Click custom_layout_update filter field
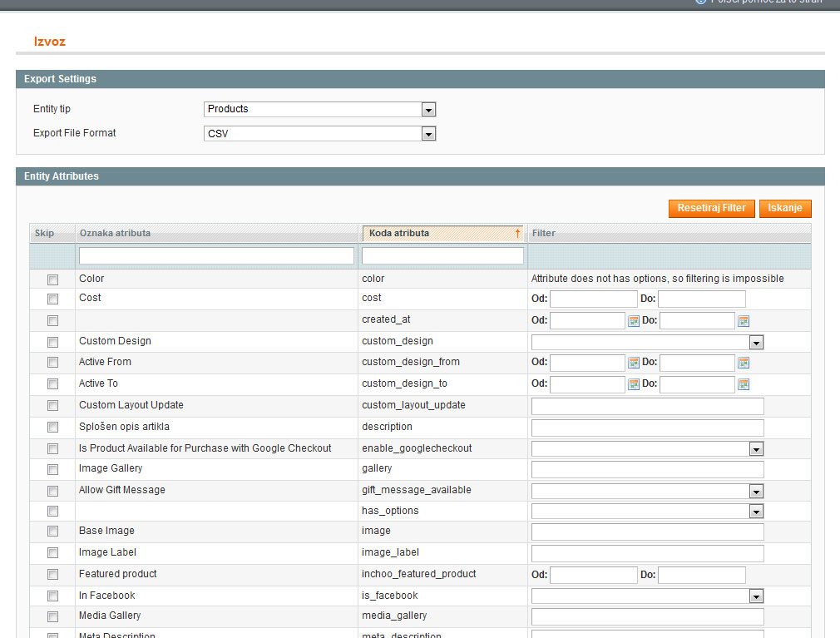This screenshot has height=638, width=840. tap(648, 406)
